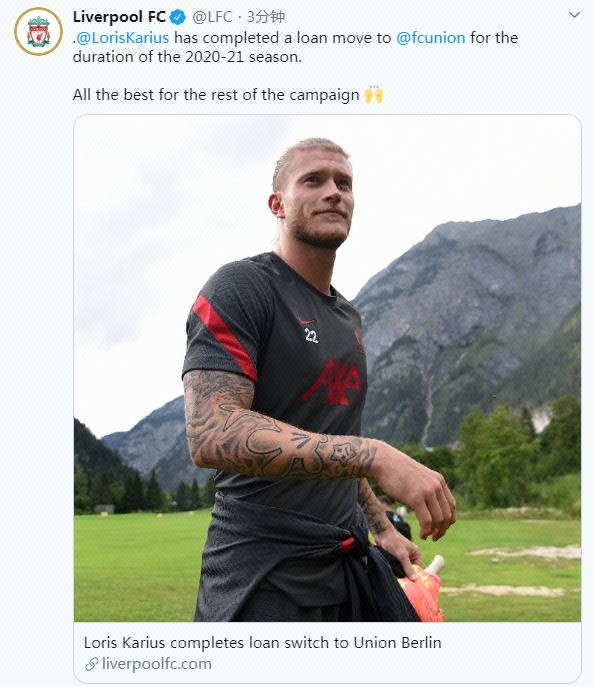Open the @fcunion mention
Image resolution: width=594 pixels, height=687 pixels.
click(431, 38)
